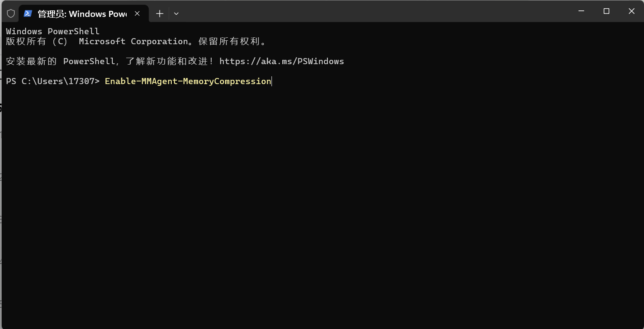Click the empty title bar area
Screen dimensions: 644x329
(373, 11)
